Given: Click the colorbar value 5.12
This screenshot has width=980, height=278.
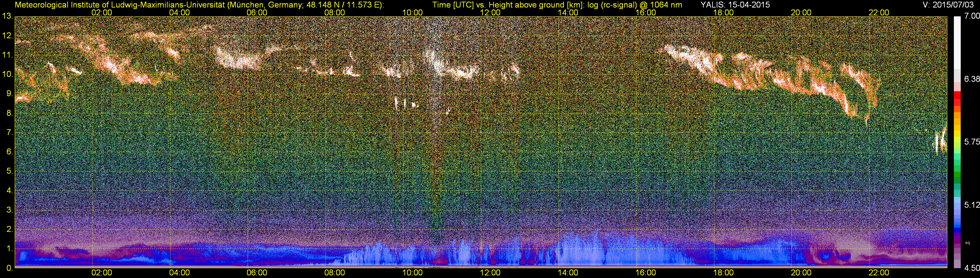Looking at the screenshot, I should coord(972,205).
